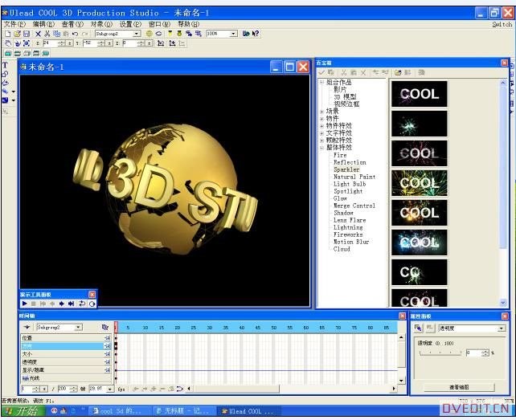Screen dimensions: 516x420
Task: Select the first COOL thumbnail in the EasyPalette
Action: (x=420, y=94)
